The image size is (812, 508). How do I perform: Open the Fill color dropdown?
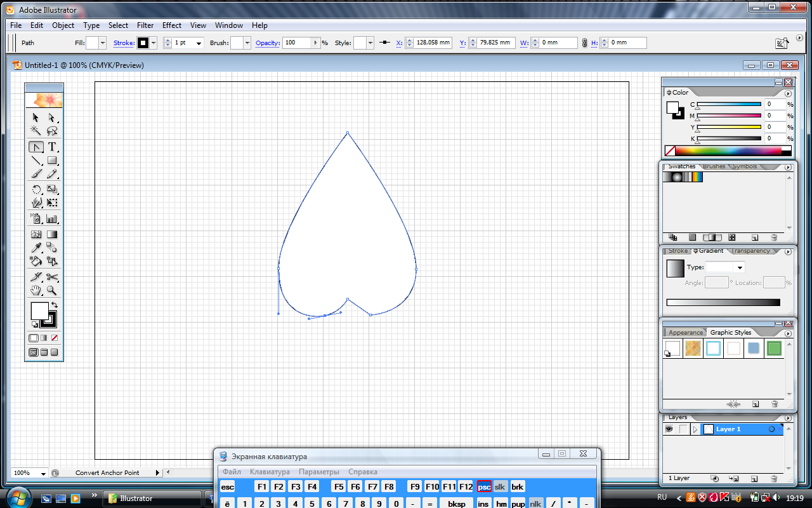coord(103,43)
